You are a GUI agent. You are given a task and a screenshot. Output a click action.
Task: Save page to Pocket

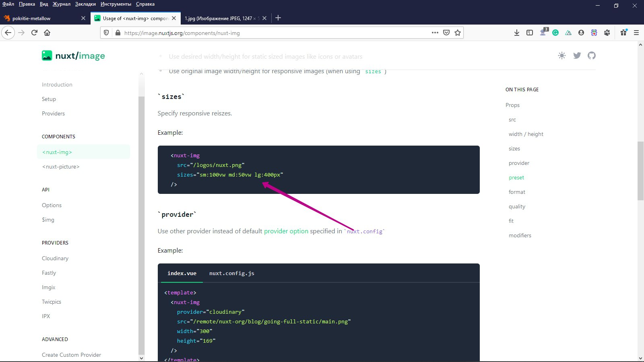click(x=446, y=33)
